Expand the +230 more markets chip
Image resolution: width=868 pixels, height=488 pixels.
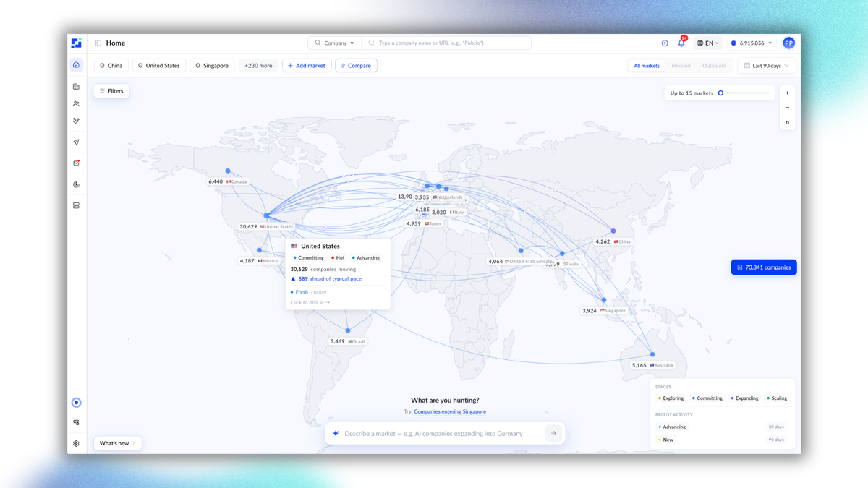pyautogui.click(x=258, y=66)
